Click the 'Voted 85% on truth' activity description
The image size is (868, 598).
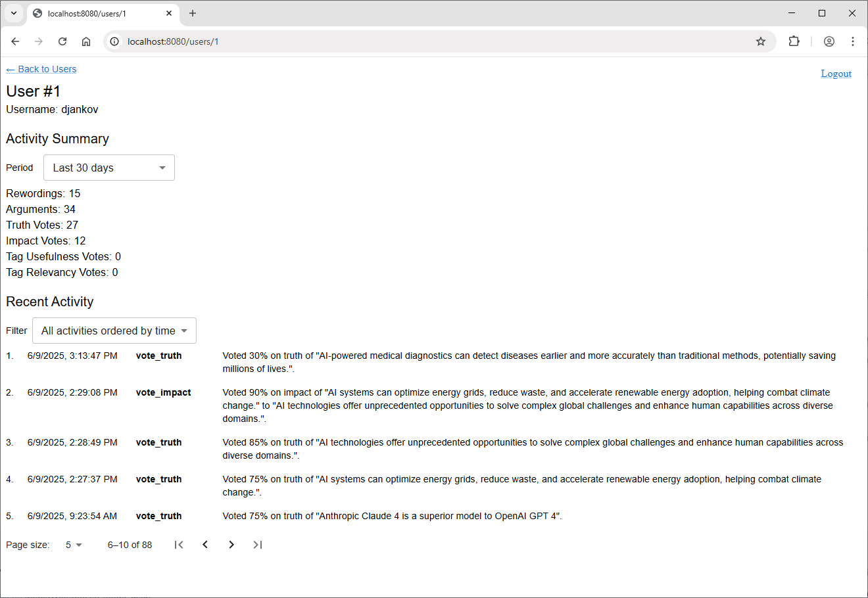pyautogui.click(x=533, y=449)
